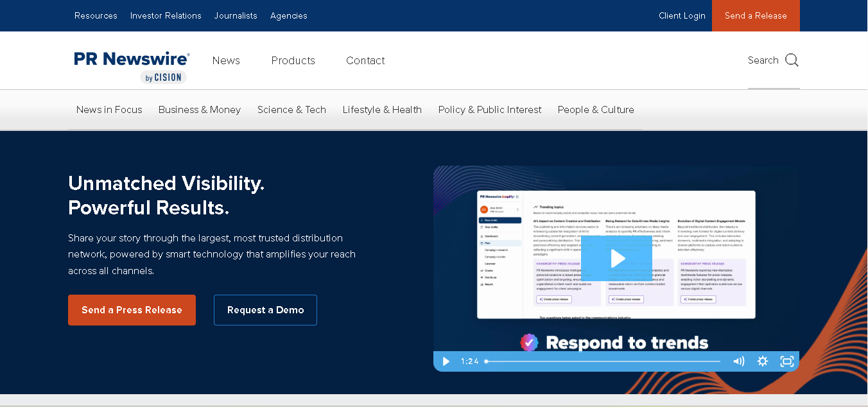Open the Contact main menu
Image resolution: width=868 pixels, height=407 pixels.
(x=365, y=60)
